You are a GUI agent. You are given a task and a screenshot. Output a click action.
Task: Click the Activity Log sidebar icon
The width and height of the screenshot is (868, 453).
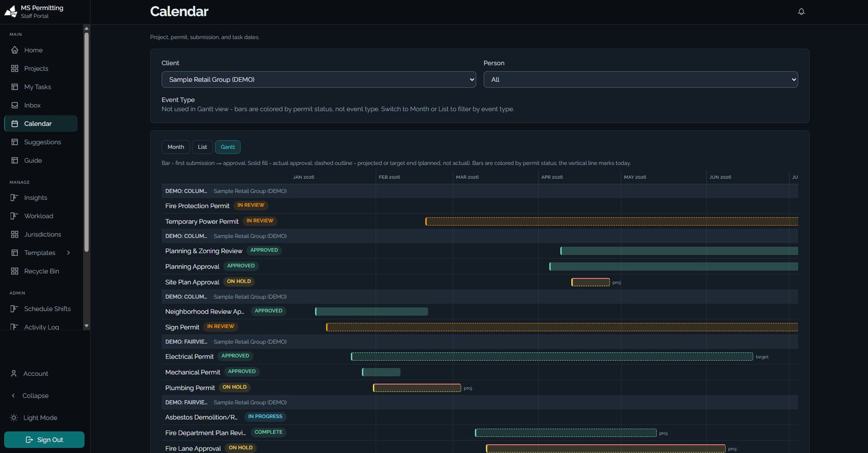[x=14, y=327]
